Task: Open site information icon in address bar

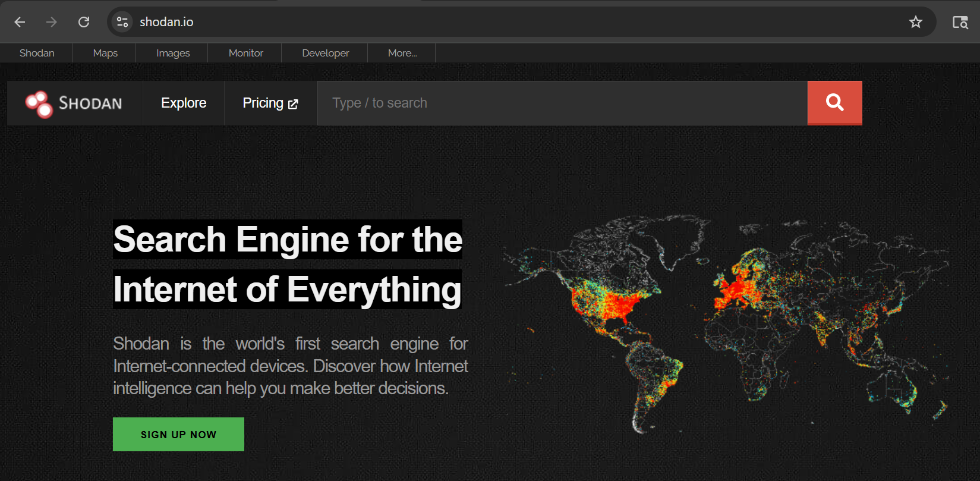Action: pos(122,22)
